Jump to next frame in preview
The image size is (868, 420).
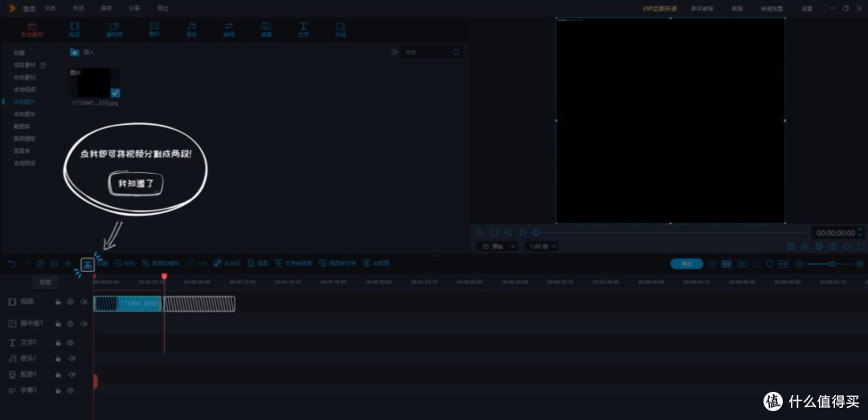522,233
